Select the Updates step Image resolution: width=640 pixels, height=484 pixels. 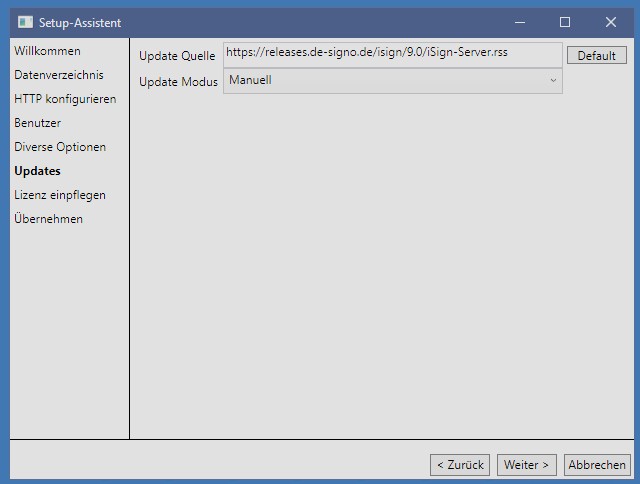click(x=38, y=171)
